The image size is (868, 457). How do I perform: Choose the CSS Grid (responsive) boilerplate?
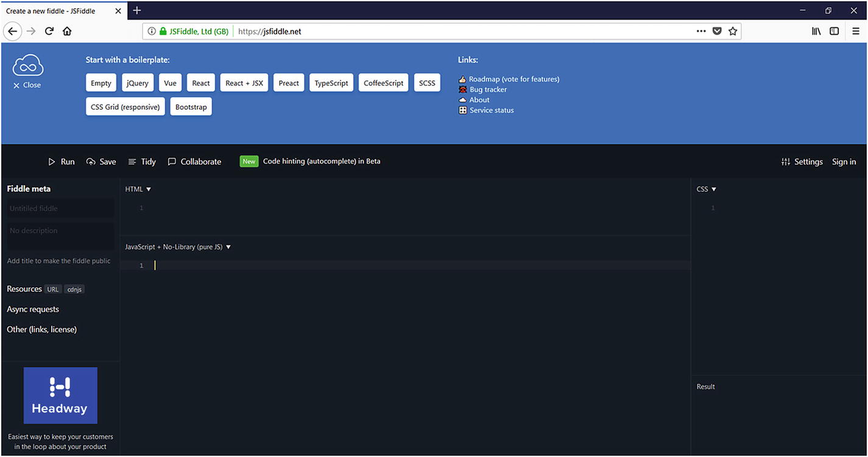click(125, 107)
